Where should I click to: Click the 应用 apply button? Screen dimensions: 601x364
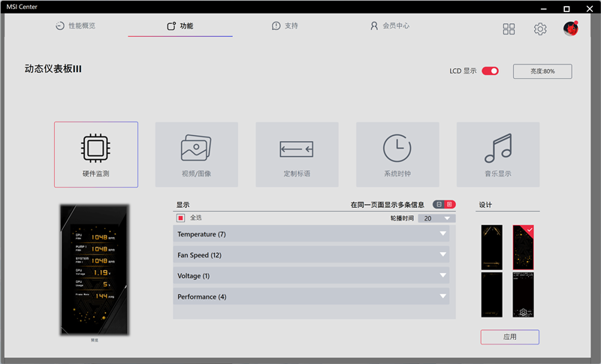[x=510, y=337]
